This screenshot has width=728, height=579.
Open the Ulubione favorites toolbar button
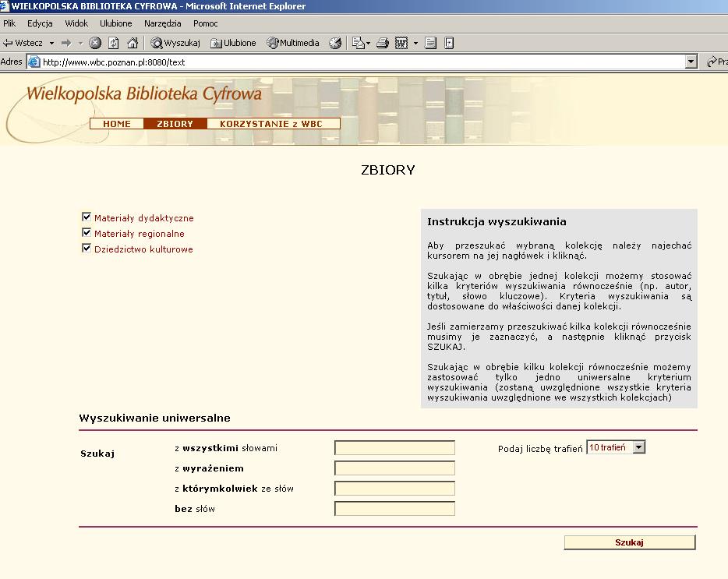coord(233,43)
